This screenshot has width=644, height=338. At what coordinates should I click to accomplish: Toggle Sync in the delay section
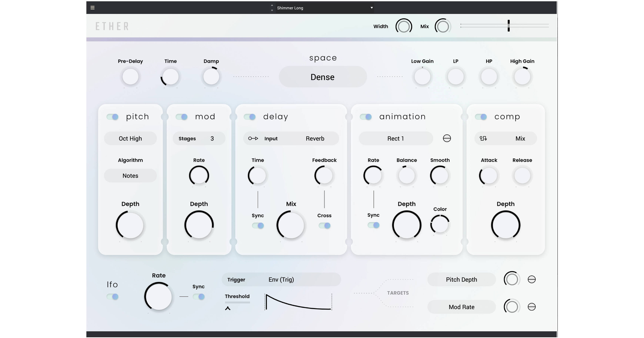(x=258, y=226)
